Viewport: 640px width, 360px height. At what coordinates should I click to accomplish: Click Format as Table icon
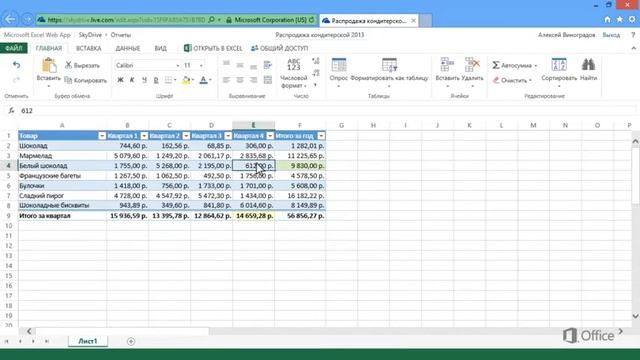click(x=389, y=65)
